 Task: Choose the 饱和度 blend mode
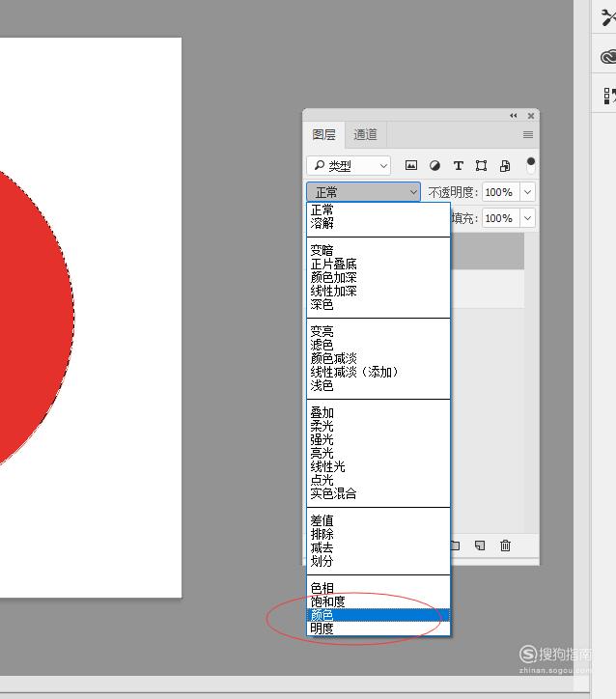pyautogui.click(x=378, y=601)
